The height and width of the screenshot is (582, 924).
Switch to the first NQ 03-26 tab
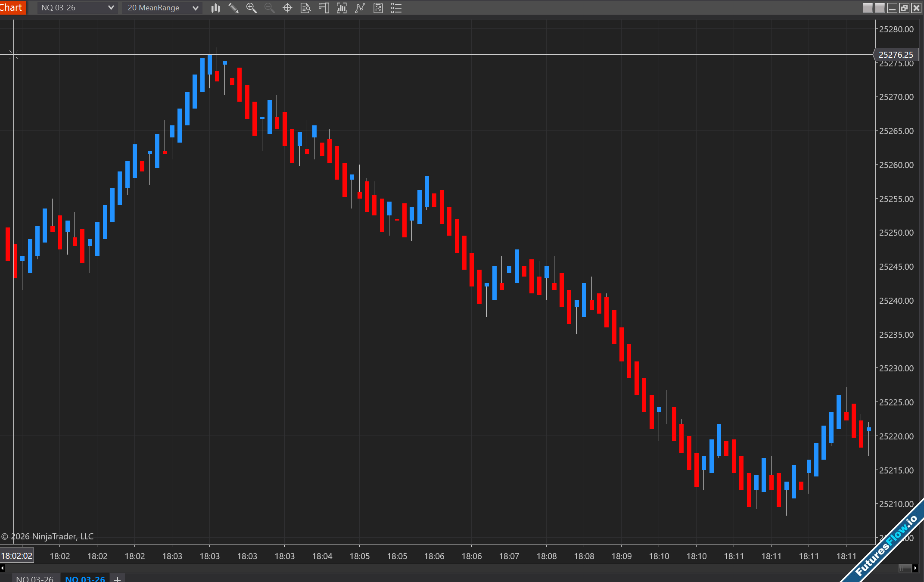(34, 578)
